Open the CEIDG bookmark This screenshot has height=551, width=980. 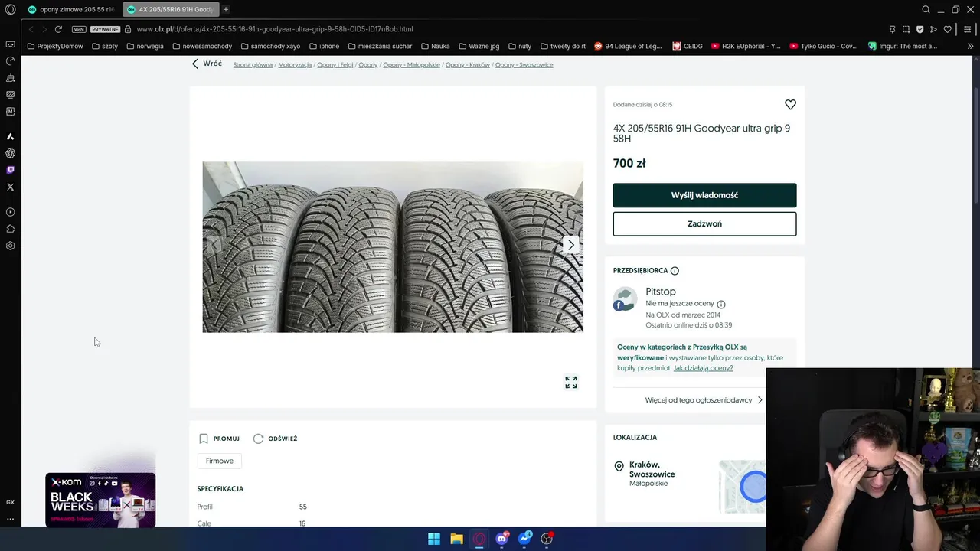click(x=688, y=46)
